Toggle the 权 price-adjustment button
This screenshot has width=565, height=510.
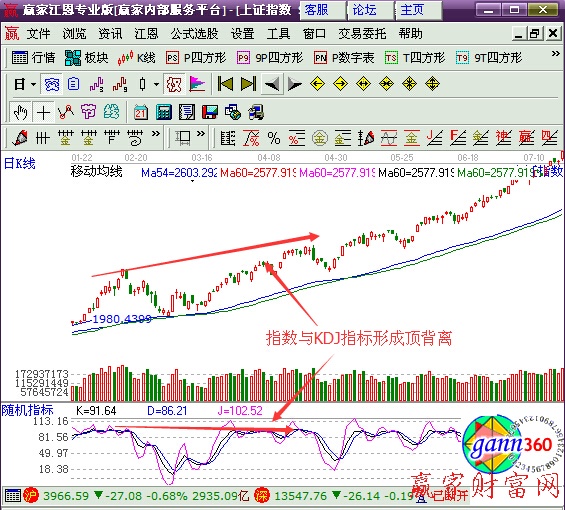[x=174, y=84]
